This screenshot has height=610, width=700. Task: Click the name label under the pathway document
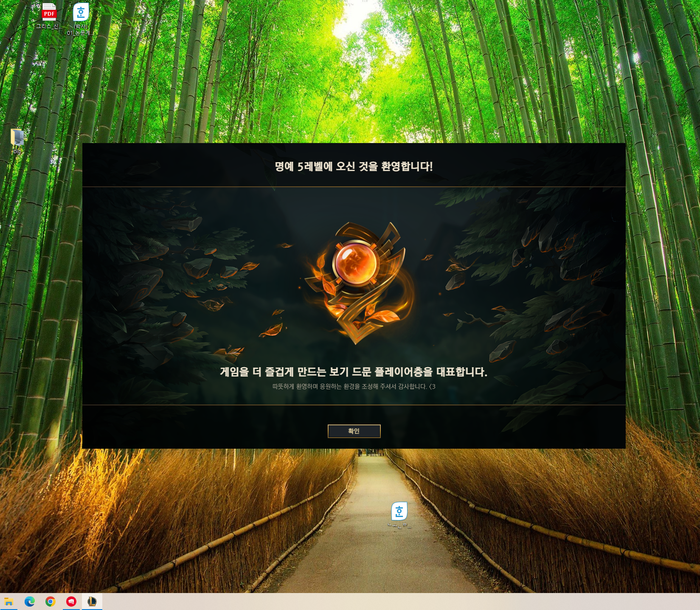(399, 526)
